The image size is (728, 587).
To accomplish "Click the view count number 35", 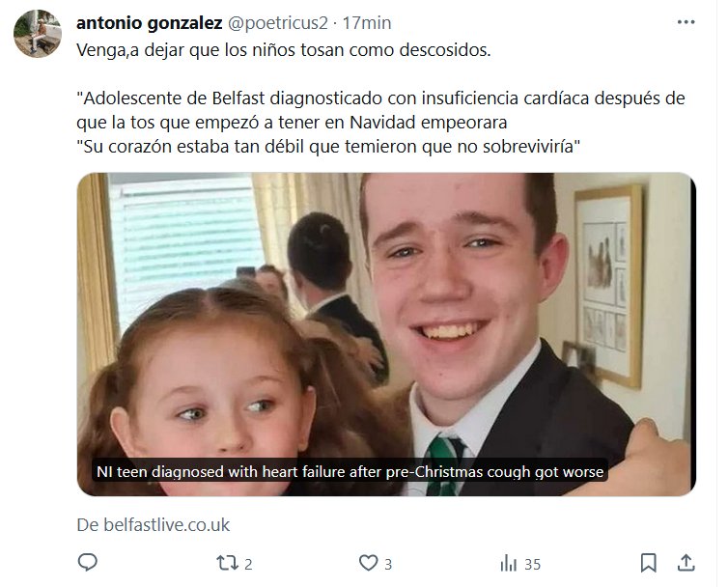I will pos(533,564).
